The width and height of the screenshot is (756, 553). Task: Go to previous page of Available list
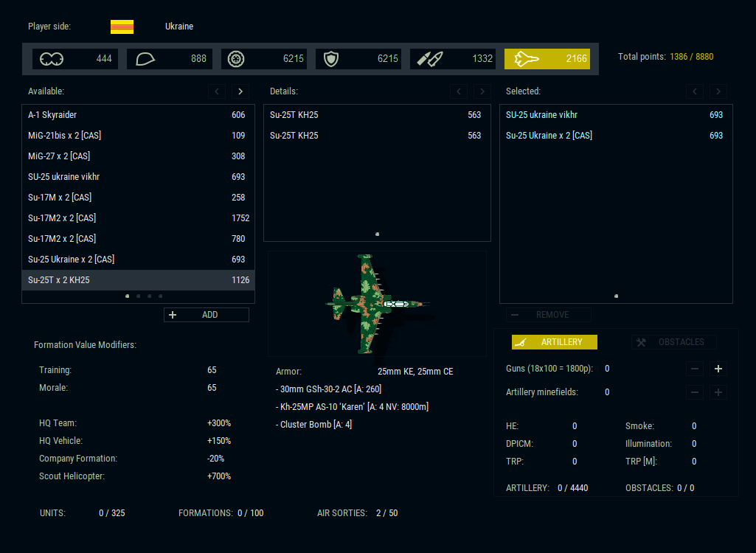[216, 91]
